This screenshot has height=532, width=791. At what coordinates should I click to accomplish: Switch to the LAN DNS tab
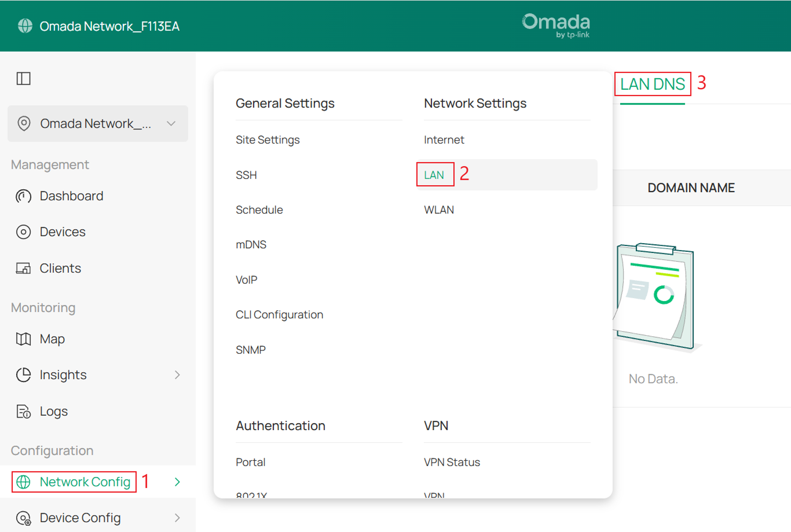pyautogui.click(x=652, y=84)
